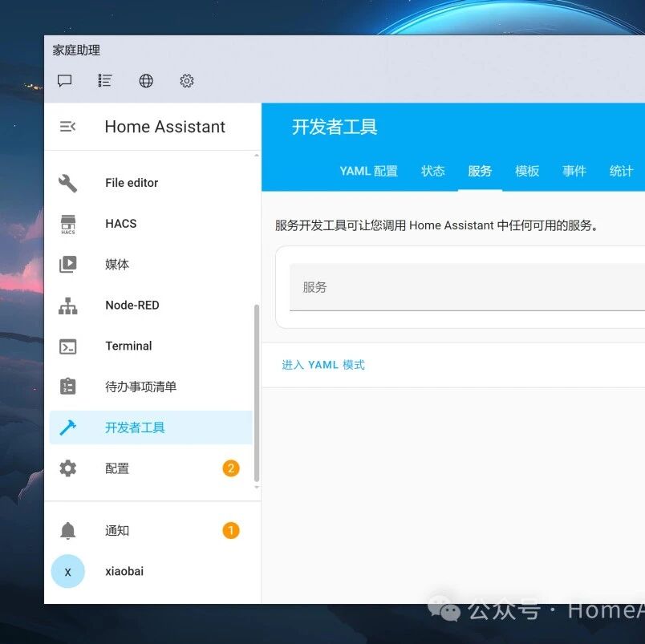The image size is (645, 644).
Task: Click the 配置 cog icon in sidebar
Action: 68,468
